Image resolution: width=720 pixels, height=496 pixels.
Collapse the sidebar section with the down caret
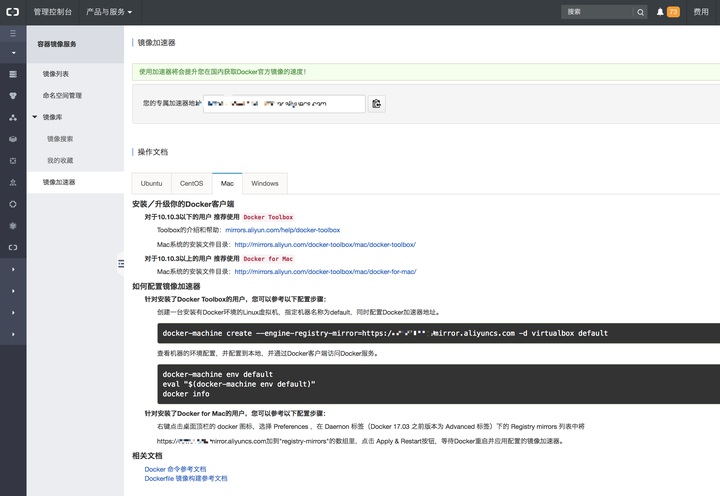tap(13, 53)
